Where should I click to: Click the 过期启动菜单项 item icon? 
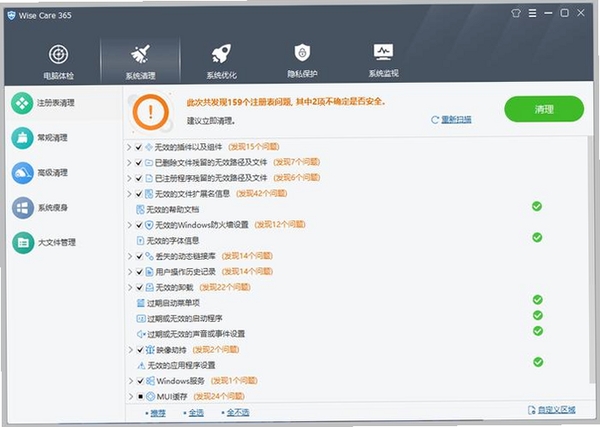click(x=141, y=303)
